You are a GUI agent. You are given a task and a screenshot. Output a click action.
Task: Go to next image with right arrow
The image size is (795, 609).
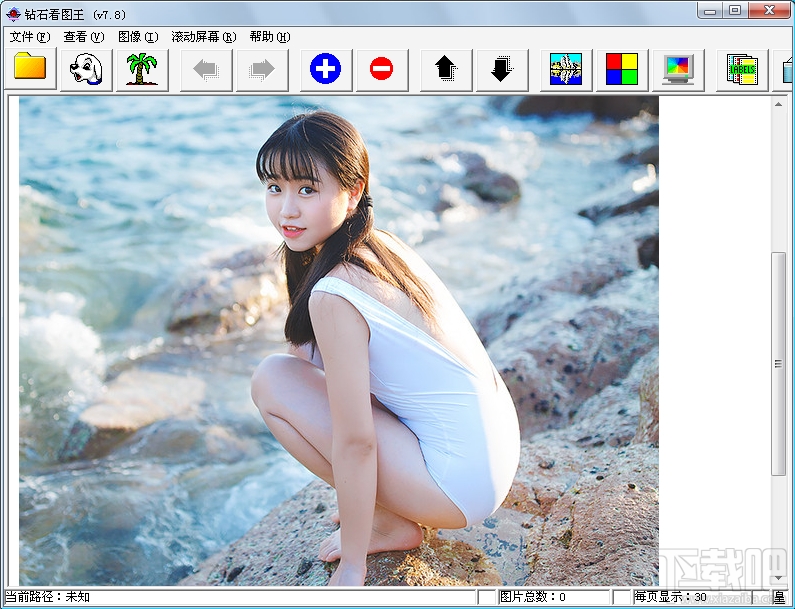tap(262, 69)
